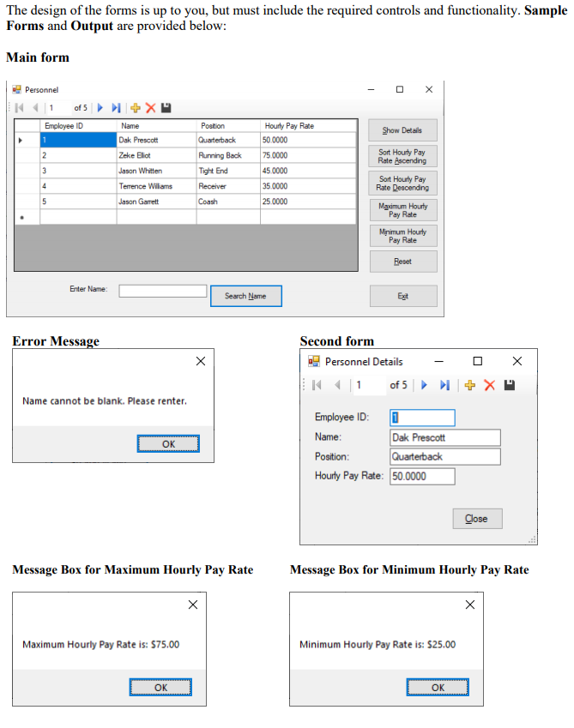Close the Maximum Hourly Pay Rate message box
This screenshot has height=728, width=574.
pos(193,605)
